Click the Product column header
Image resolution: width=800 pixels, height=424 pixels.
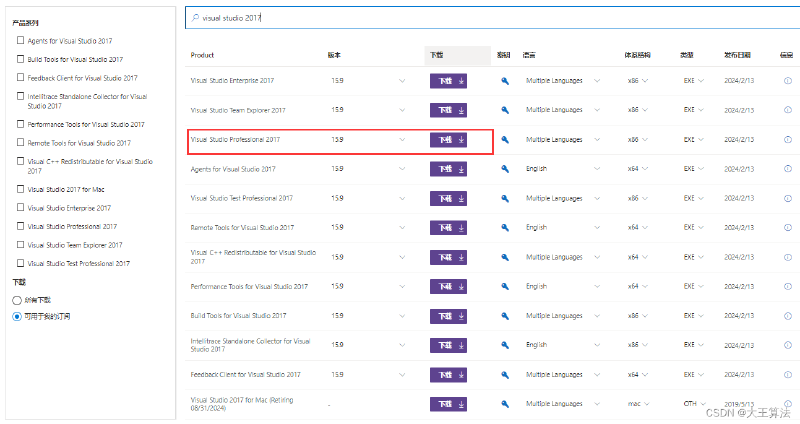click(x=203, y=55)
